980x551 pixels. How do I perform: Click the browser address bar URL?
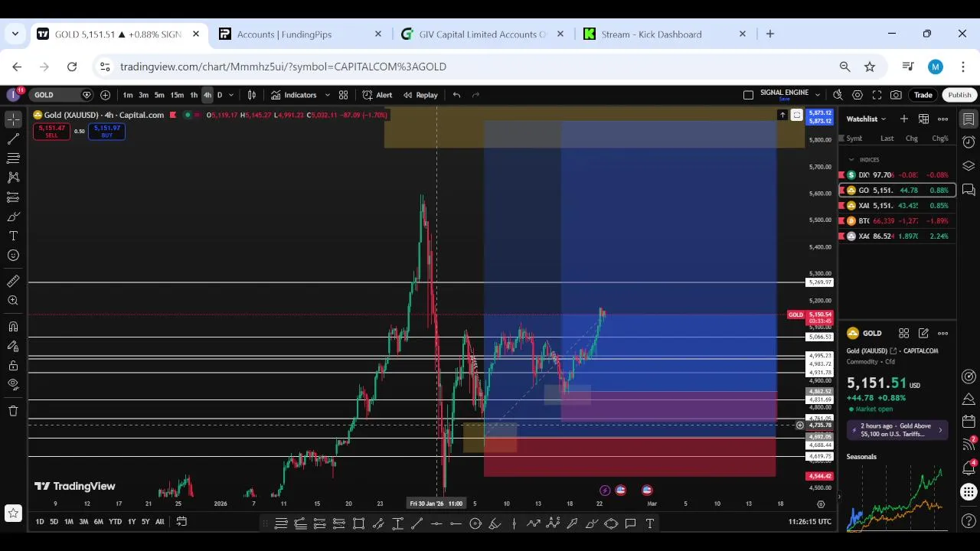coord(283,67)
